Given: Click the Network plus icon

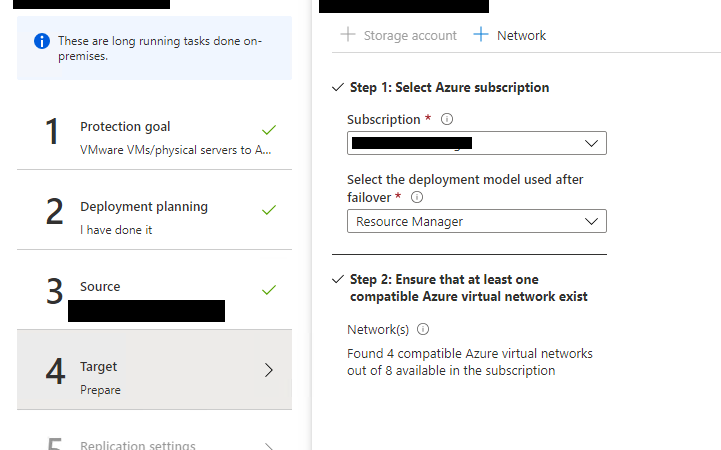Looking at the screenshot, I should (x=481, y=34).
